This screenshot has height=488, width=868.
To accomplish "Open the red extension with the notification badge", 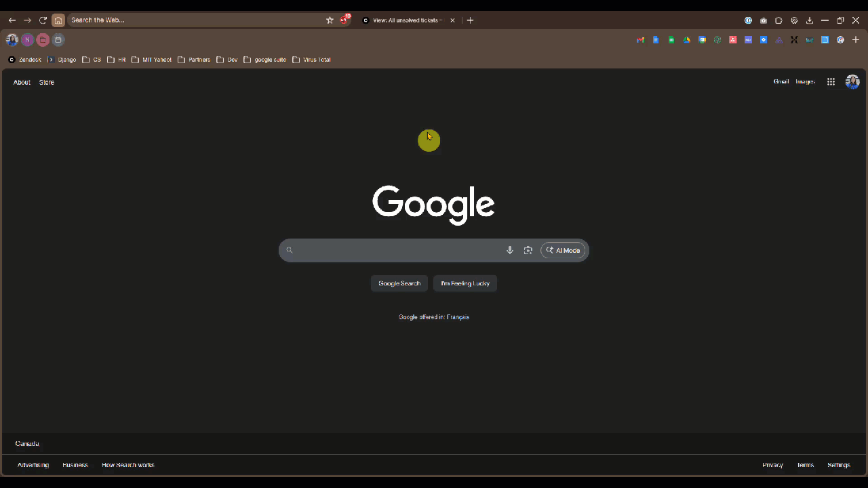I will pos(344,20).
